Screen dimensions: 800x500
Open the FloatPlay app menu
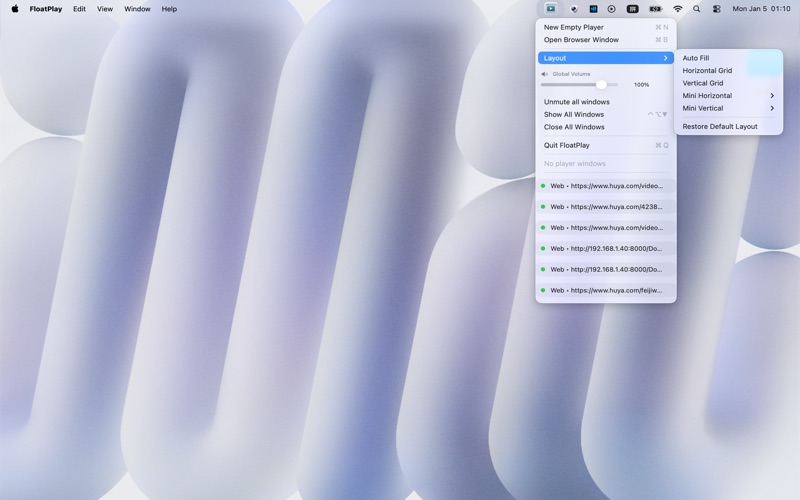[x=46, y=9]
